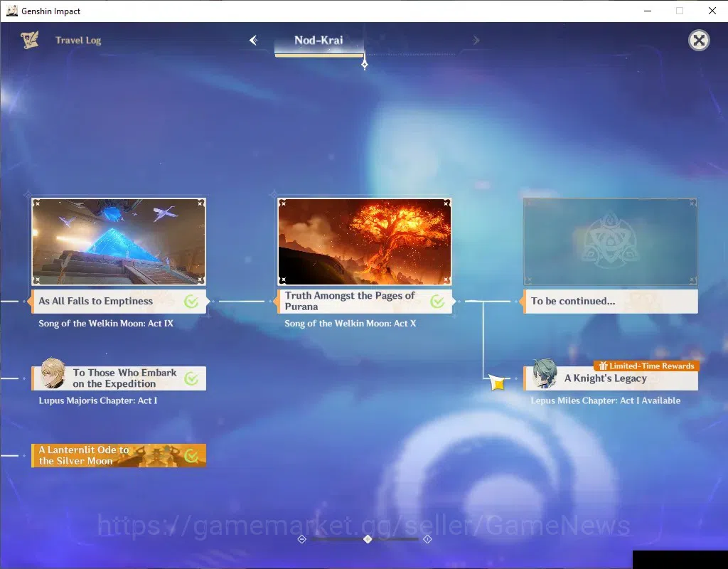
Task: Click right end of timeline scrollbar
Action: pyautogui.click(x=427, y=539)
